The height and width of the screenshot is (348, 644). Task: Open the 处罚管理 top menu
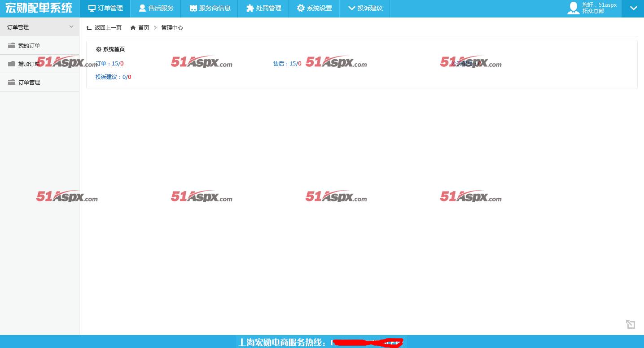click(264, 8)
